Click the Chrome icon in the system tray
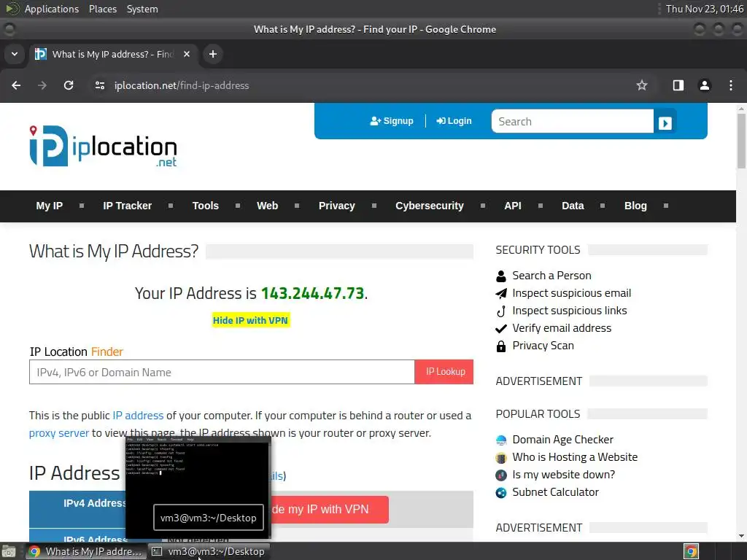This screenshot has width=747, height=560. pyautogui.click(x=691, y=551)
